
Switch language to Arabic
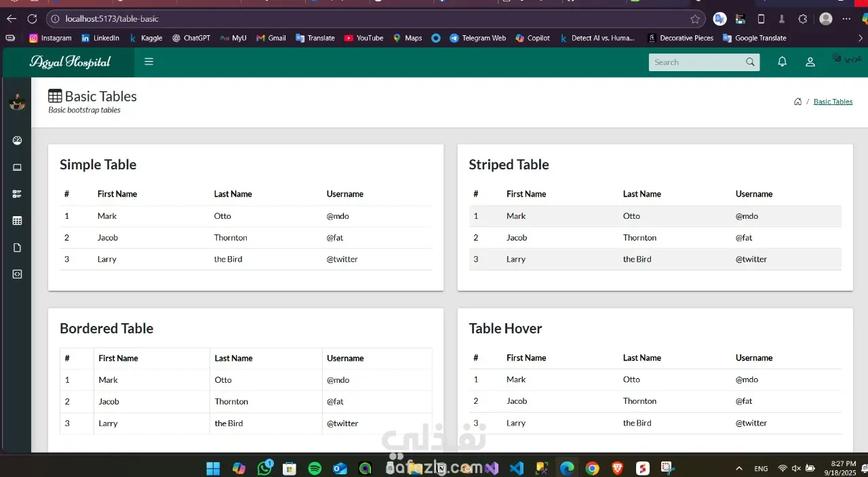(x=847, y=58)
